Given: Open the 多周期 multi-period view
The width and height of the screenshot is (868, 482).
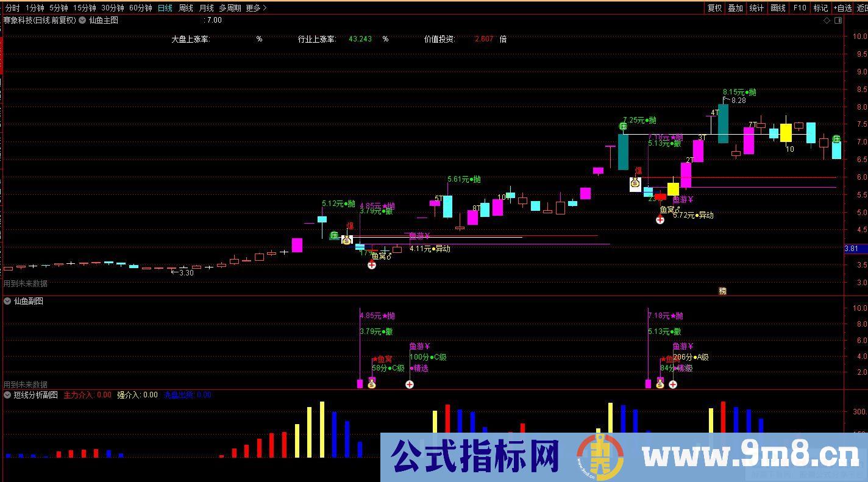Looking at the screenshot, I should point(230,8).
